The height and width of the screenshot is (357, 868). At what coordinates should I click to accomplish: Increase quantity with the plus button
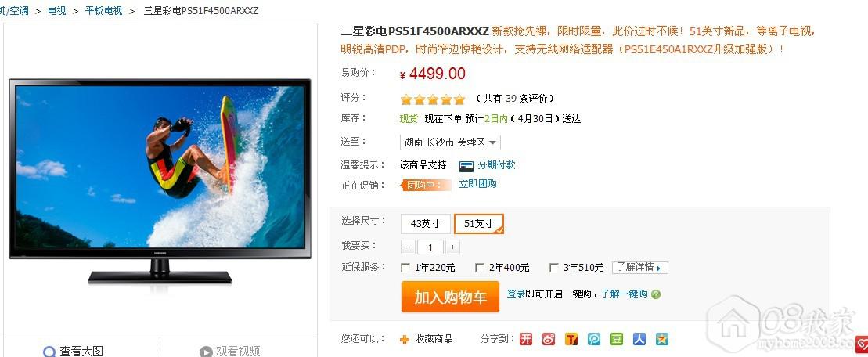coord(453,247)
